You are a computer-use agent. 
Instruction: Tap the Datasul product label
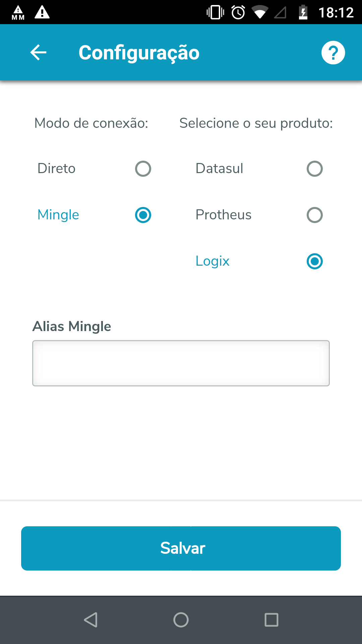(x=220, y=169)
